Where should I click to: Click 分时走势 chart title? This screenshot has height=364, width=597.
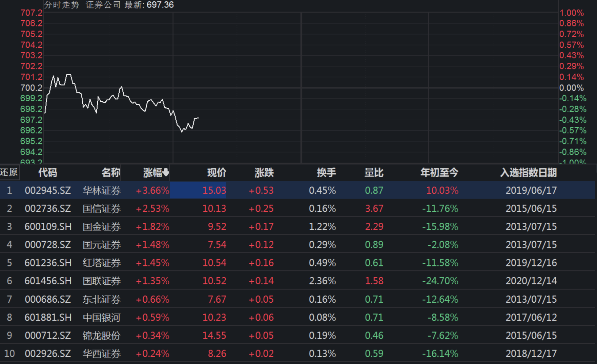pos(62,5)
